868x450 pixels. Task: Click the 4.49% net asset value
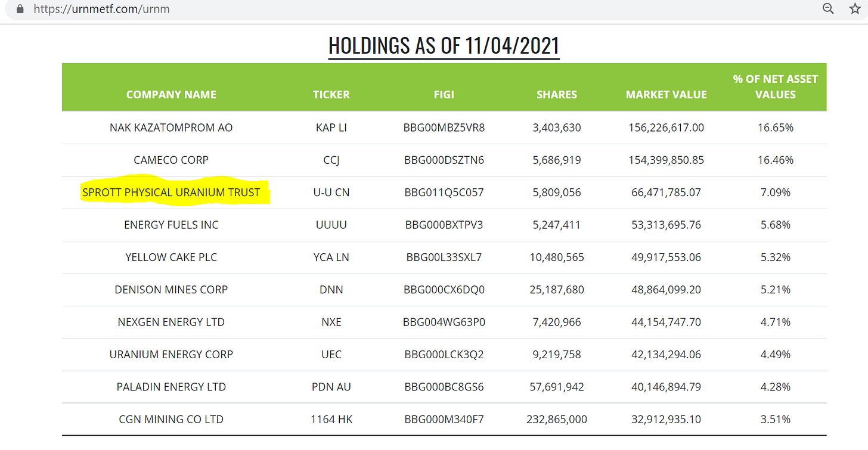tap(776, 354)
